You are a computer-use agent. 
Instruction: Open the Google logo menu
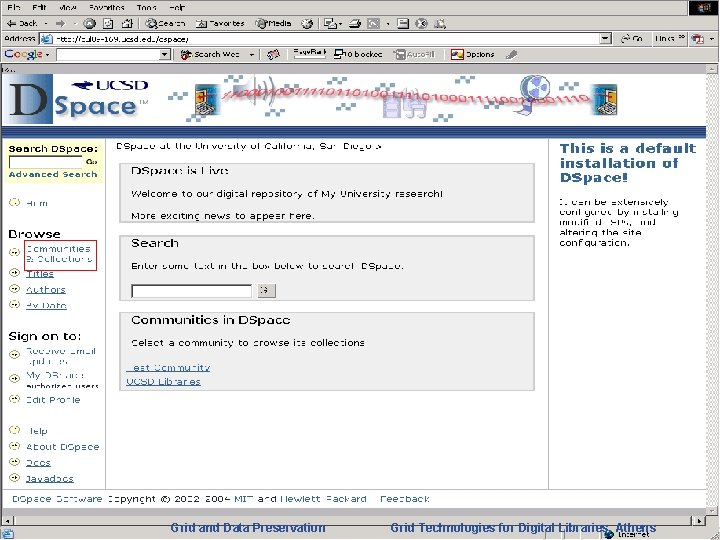pyautogui.click(x=27, y=55)
